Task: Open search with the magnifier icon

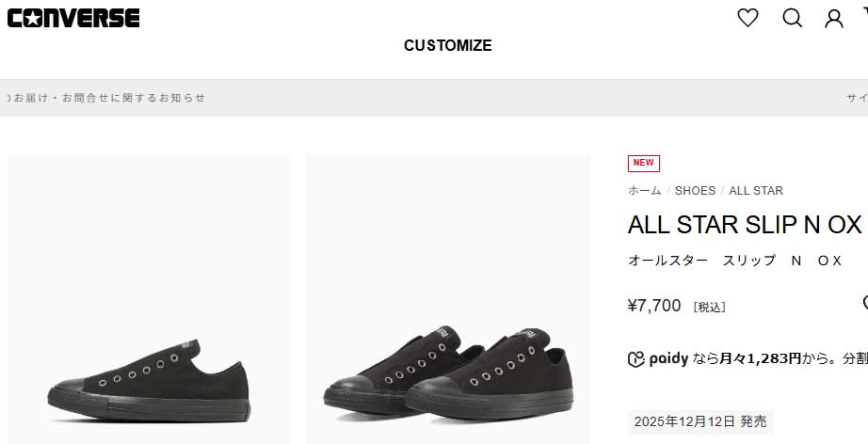Action: click(792, 18)
